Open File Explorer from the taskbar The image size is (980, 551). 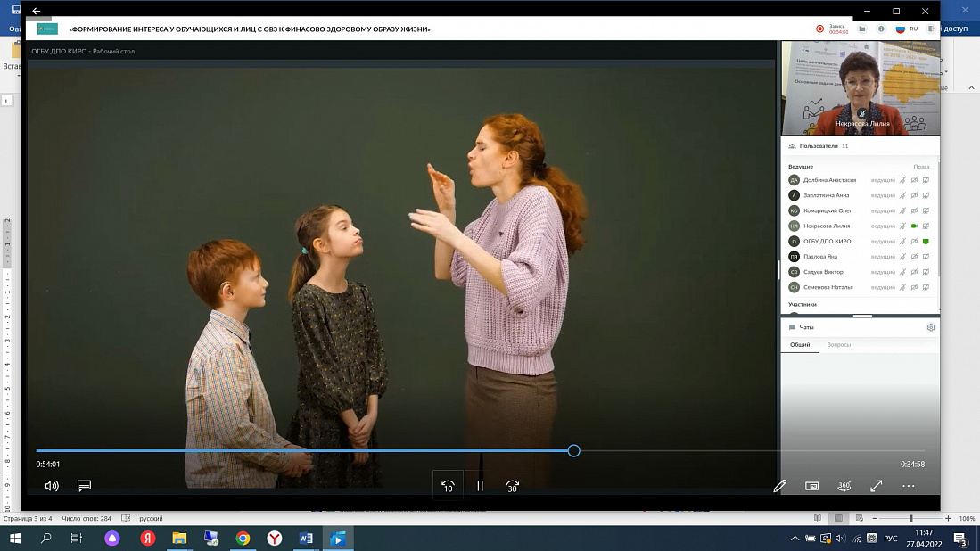pos(179,538)
